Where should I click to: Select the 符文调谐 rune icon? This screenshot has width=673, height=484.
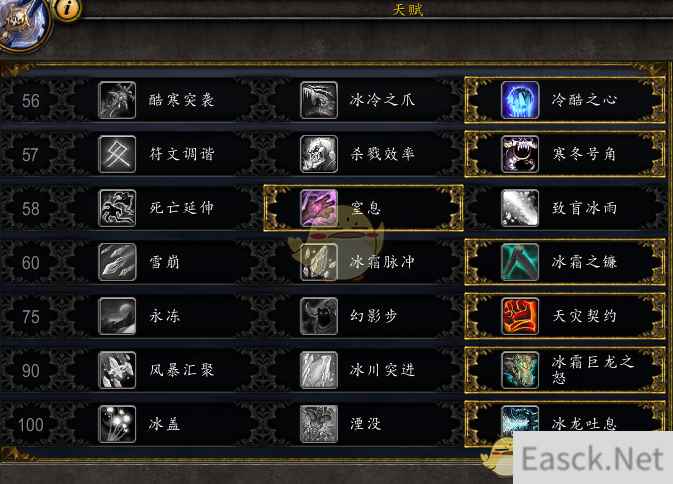click(117, 154)
